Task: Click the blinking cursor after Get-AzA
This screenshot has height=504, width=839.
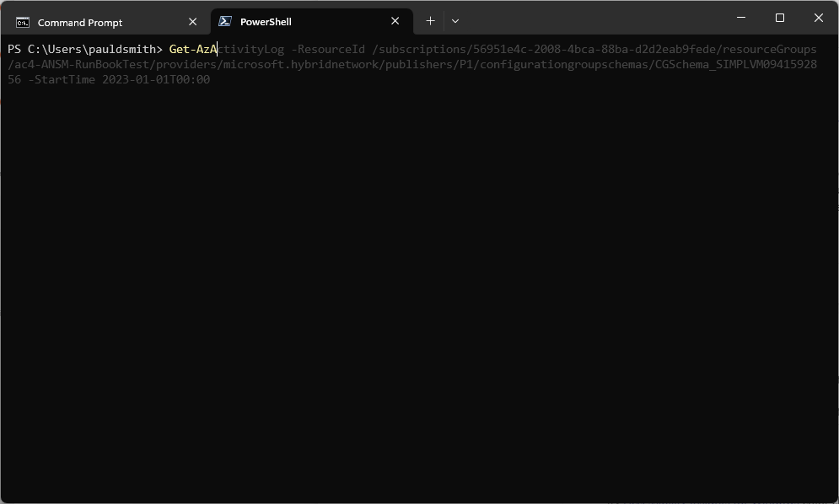Action: click(218, 49)
